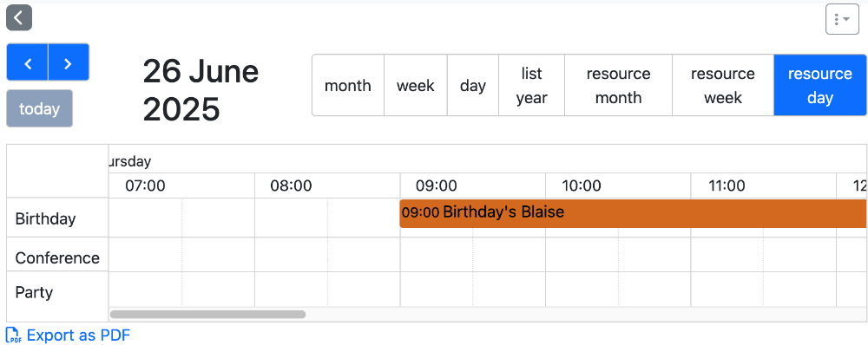
Task: Click the PDF file icon
Action: coord(13,335)
